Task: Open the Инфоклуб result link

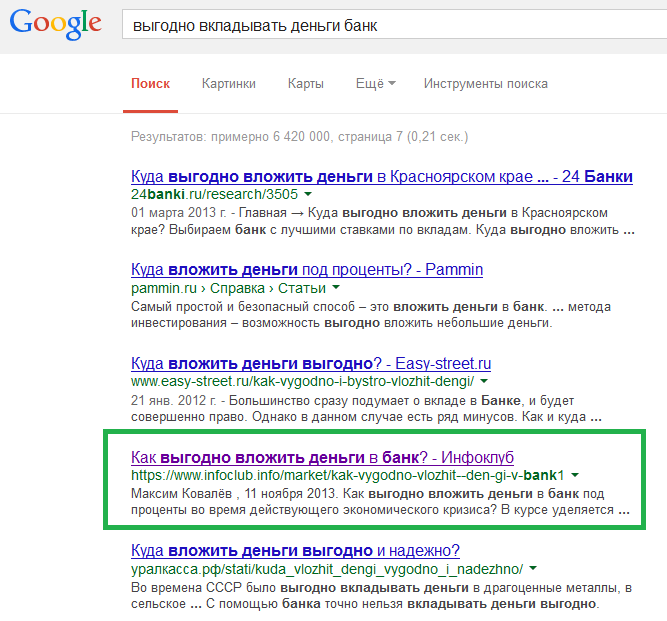Action: pos(322,457)
